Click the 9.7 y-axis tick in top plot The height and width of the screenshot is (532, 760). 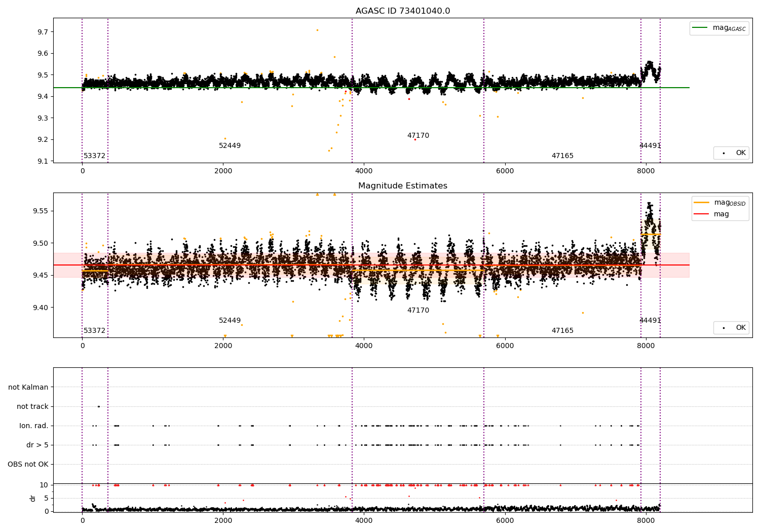43,32
